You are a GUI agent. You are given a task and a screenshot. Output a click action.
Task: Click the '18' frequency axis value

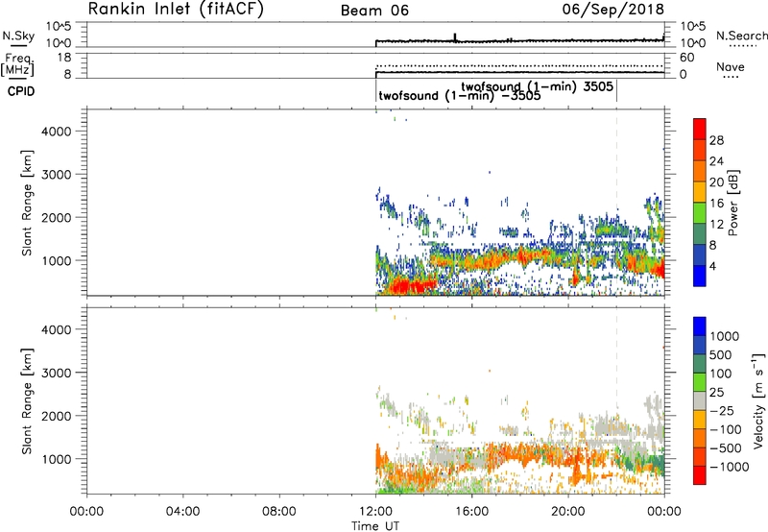(x=64, y=58)
